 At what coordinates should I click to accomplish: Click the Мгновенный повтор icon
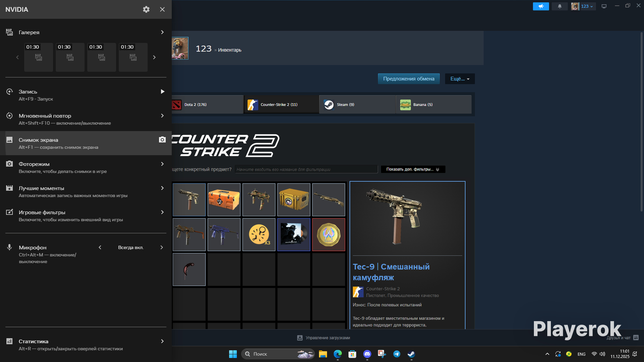(x=9, y=116)
